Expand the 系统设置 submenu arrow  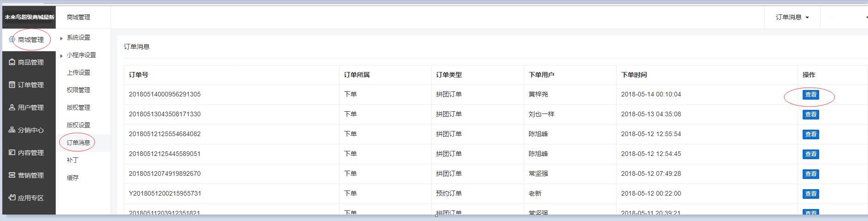point(61,38)
